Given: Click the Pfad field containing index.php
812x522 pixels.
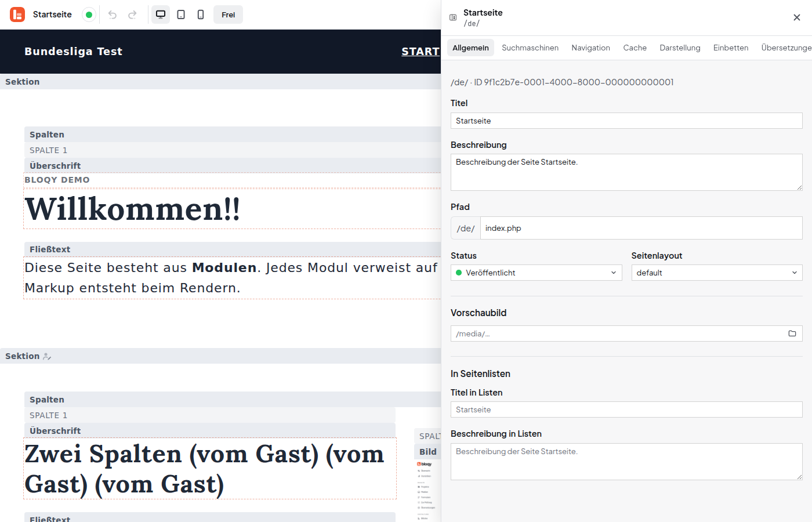Looking at the screenshot, I should pos(641,228).
